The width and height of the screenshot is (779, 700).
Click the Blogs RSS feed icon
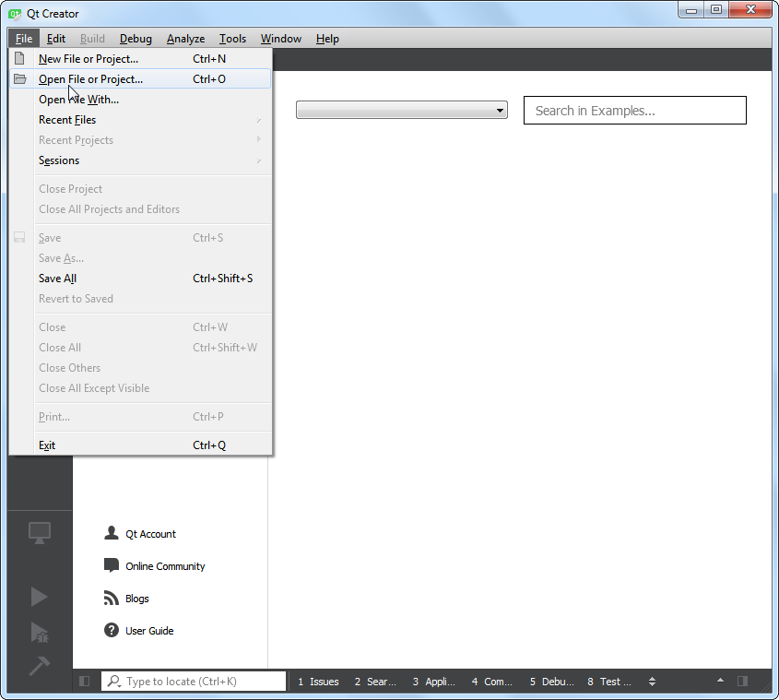click(112, 598)
